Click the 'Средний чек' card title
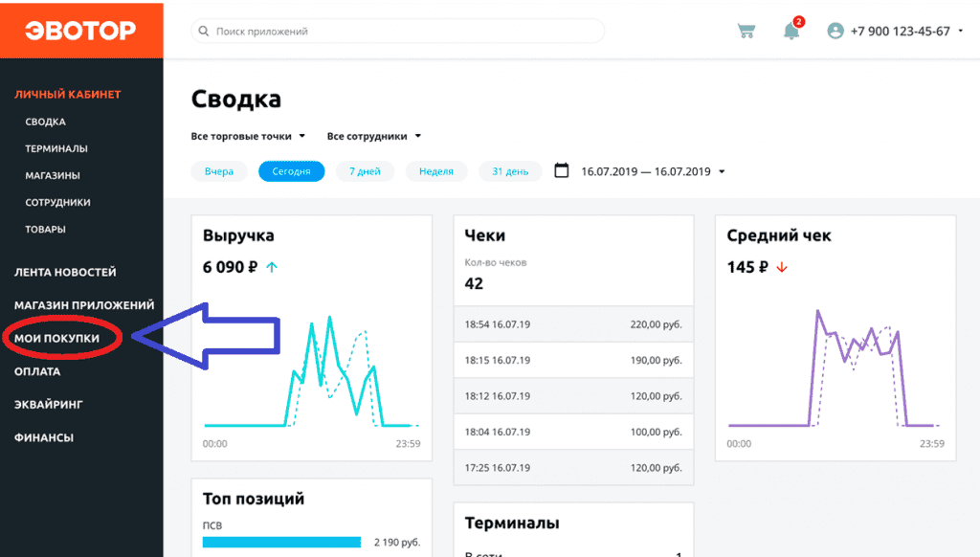This screenshot has height=557, width=980. (x=779, y=235)
